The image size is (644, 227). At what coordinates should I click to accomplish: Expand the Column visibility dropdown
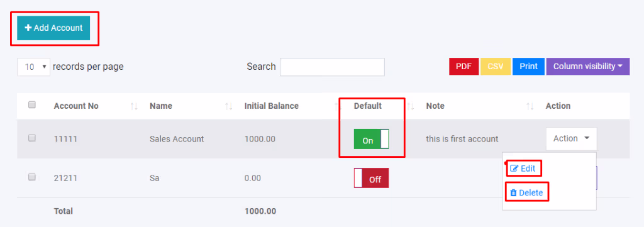(x=588, y=66)
